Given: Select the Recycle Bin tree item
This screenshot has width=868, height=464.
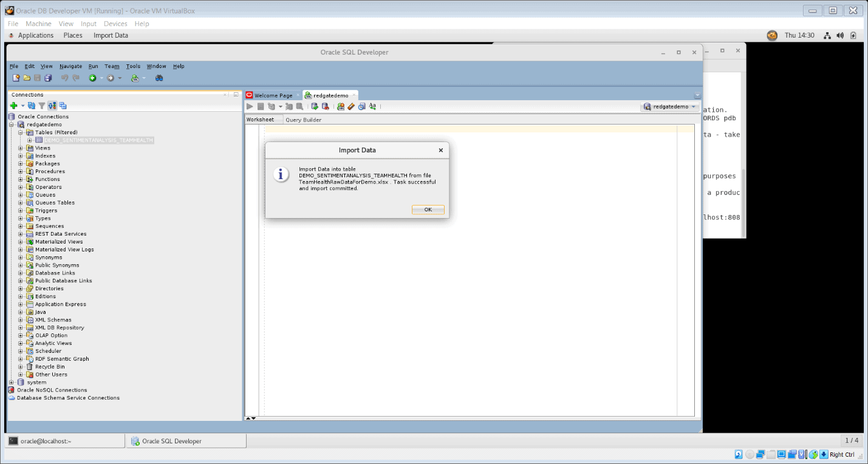Looking at the screenshot, I should click(50, 367).
